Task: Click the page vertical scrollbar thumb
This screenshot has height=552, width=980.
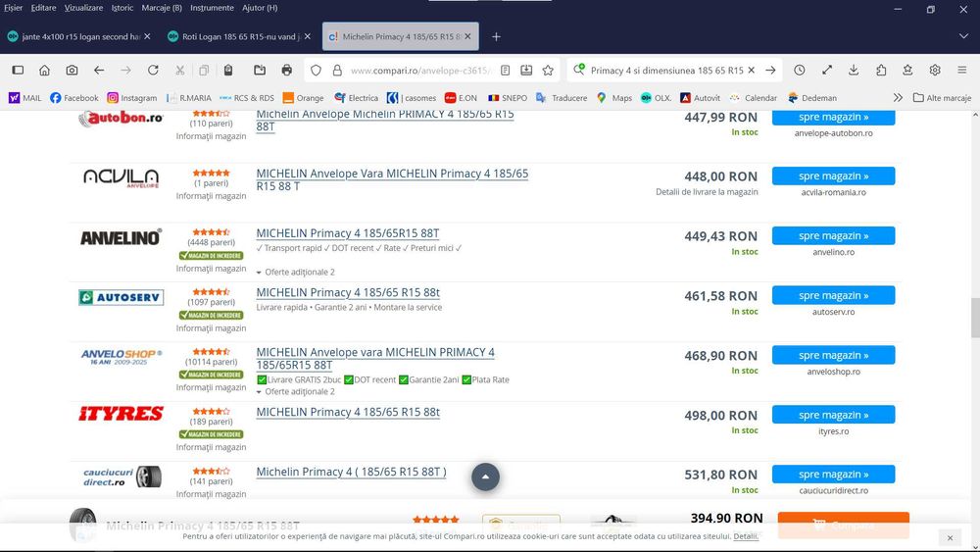Action: pos(975,318)
